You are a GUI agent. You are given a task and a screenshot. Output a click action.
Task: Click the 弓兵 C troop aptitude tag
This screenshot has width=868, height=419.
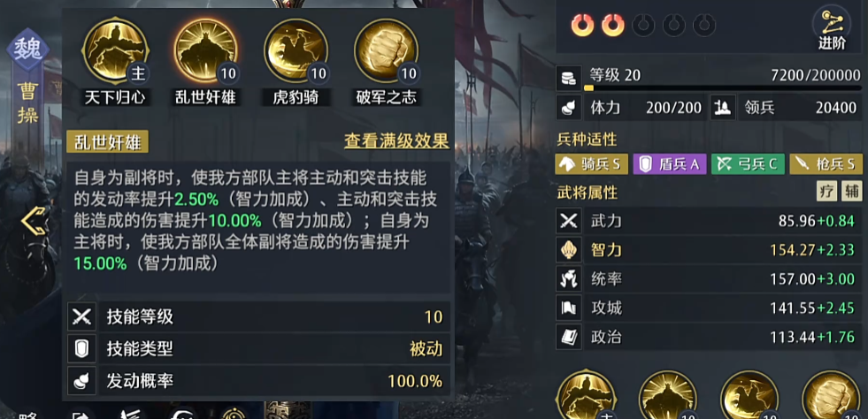coord(748,164)
